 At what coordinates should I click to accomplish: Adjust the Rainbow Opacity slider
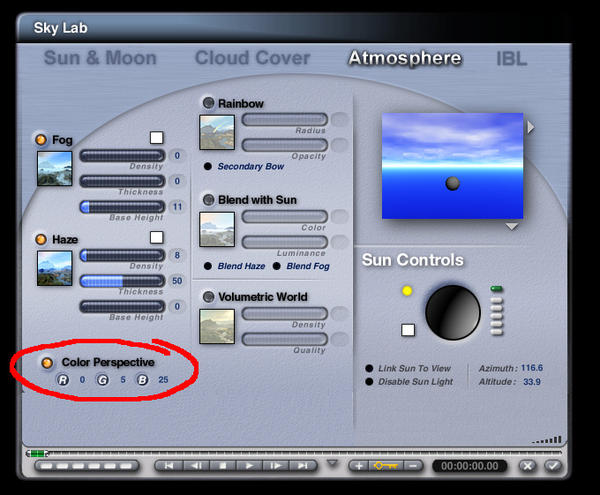pyautogui.click(x=285, y=145)
